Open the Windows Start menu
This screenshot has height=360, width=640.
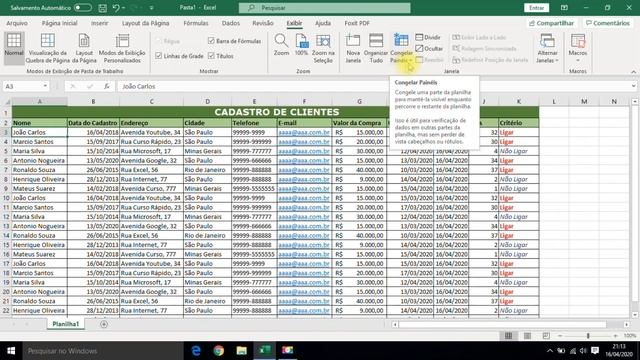coord(11,351)
